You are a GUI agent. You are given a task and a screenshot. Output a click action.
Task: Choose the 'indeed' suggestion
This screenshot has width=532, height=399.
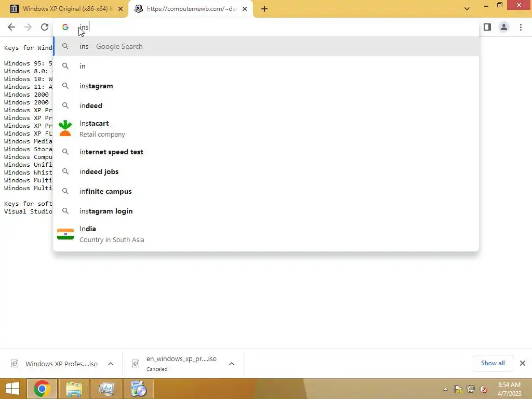click(267, 105)
